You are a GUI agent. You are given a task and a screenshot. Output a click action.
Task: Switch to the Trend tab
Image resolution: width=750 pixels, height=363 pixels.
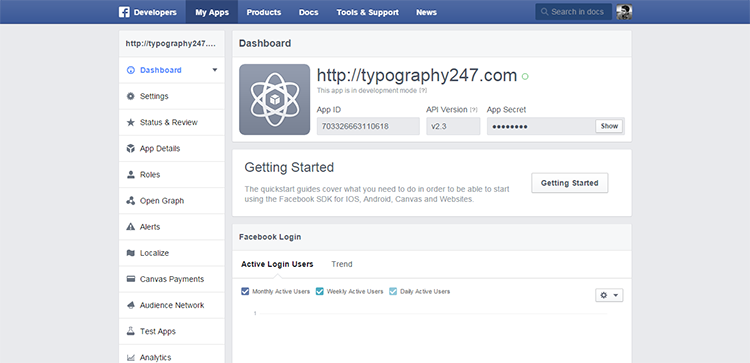(342, 264)
